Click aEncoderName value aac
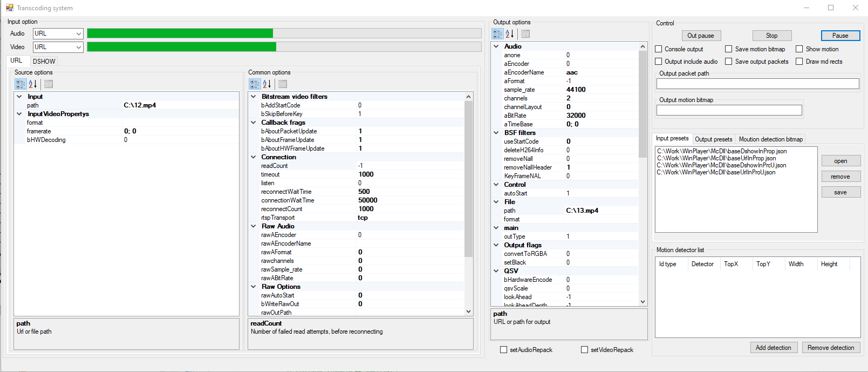The height and width of the screenshot is (372, 868). tap(572, 72)
